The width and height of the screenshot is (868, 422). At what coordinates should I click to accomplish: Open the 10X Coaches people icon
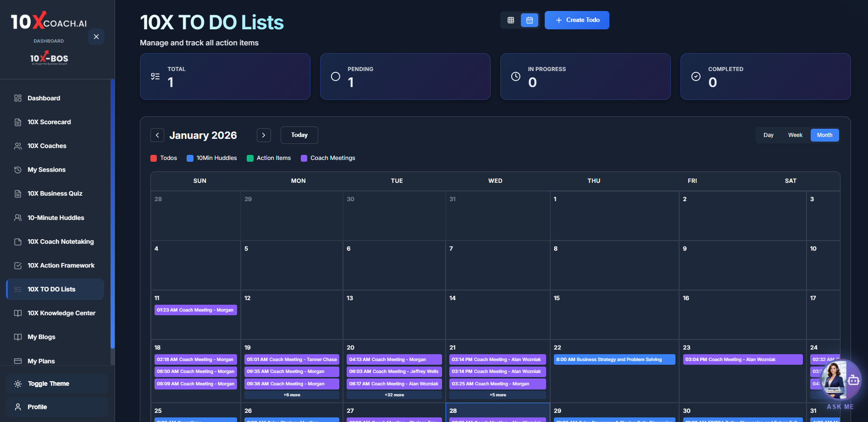[18, 146]
